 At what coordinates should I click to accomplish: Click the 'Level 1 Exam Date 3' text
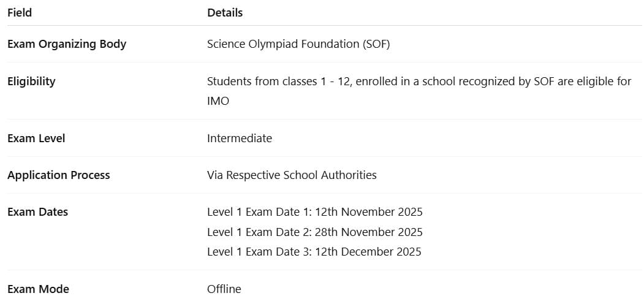point(259,251)
